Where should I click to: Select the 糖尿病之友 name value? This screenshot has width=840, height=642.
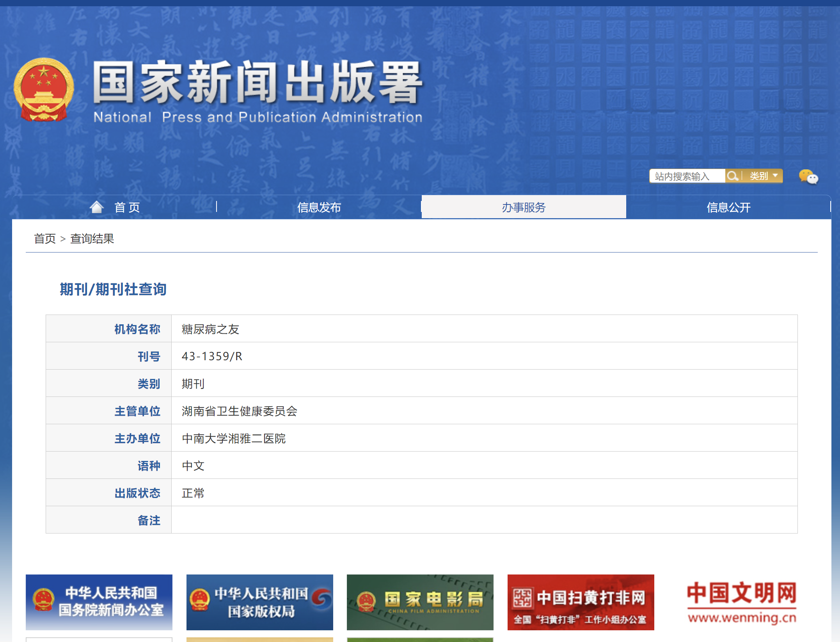tap(210, 329)
